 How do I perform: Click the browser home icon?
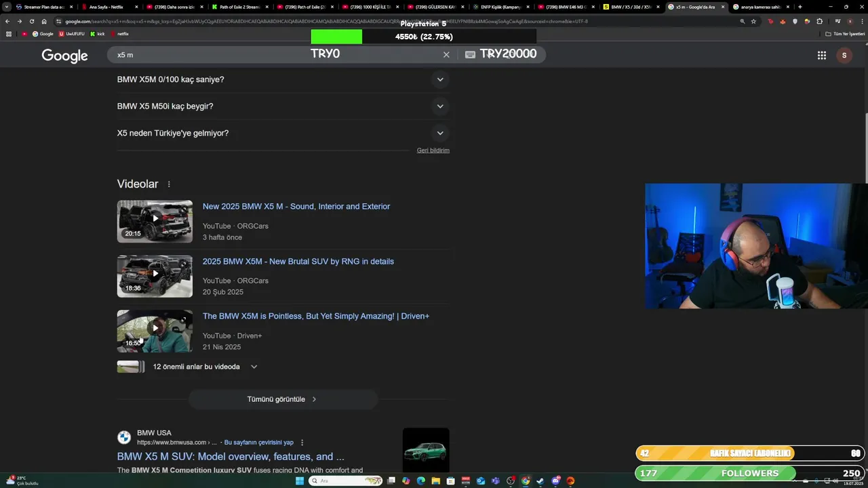[44, 21]
